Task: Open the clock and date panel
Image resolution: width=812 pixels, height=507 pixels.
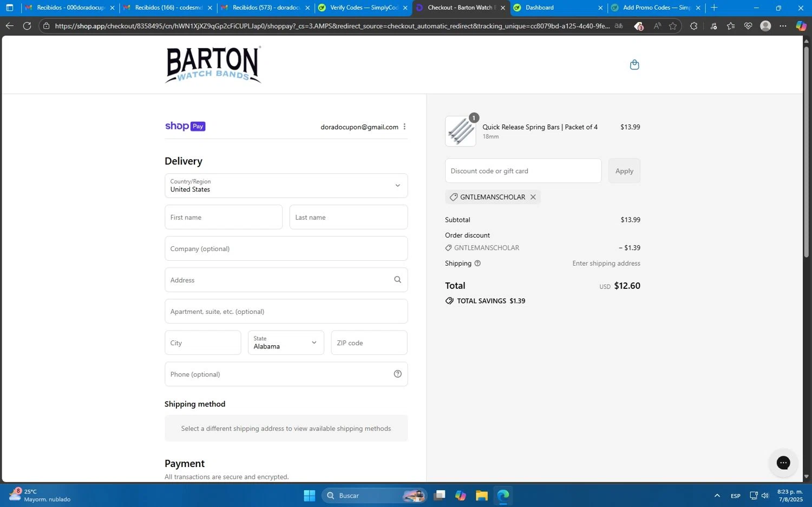Action: pos(790,496)
